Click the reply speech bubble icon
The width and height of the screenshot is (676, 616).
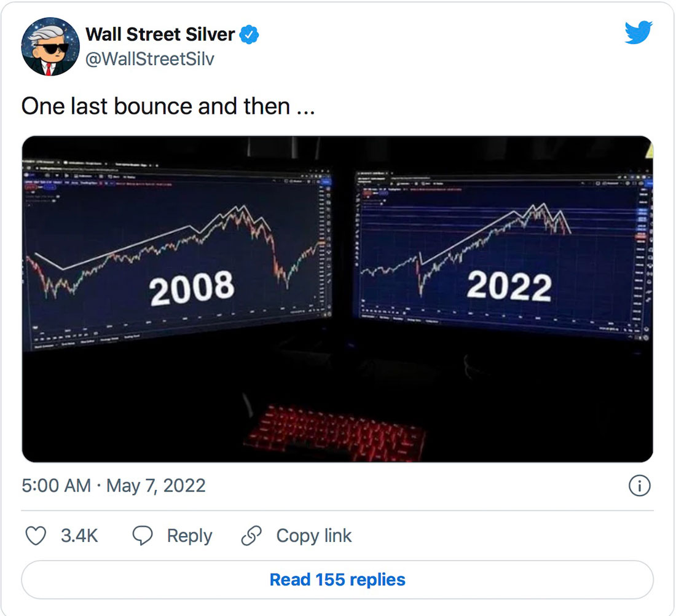pyautogui.click(x=143, y=535)
